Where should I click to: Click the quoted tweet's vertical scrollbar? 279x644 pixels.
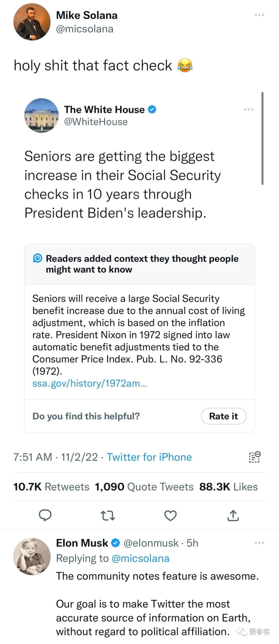tap(262, 138)
